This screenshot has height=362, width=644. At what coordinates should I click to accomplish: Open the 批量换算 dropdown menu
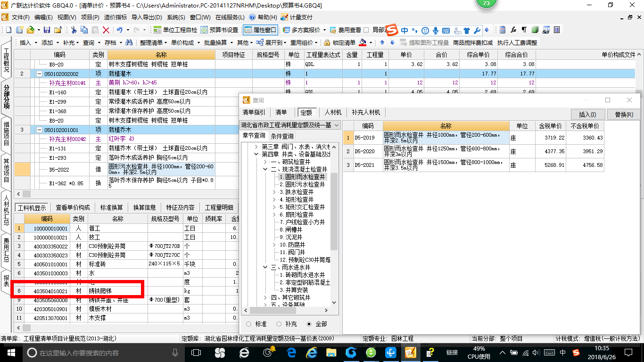point(218,42)
